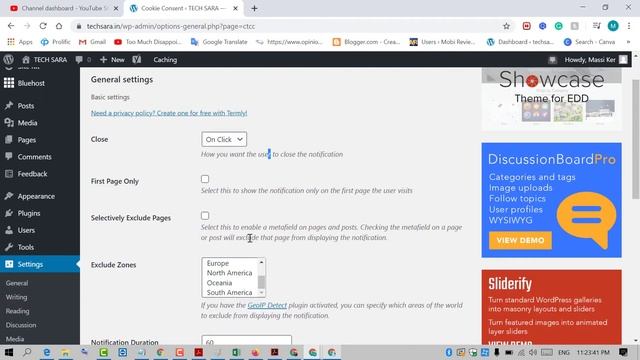
Task: Bookmark this page with the star icon
Action: coord(507,26)
